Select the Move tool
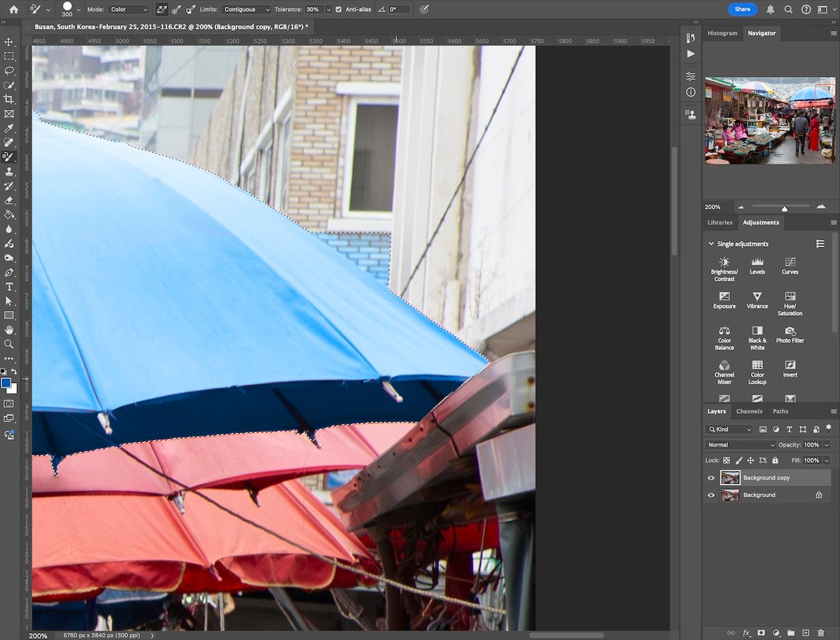This screenshot has height=640, width=840. click(x=10, y=42)
